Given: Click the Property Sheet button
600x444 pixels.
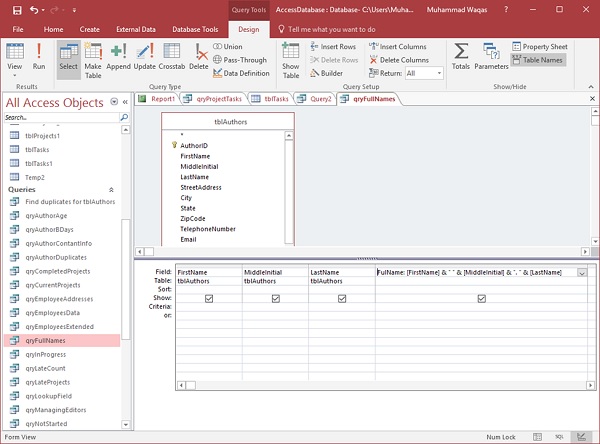Looking at the screenshot, I should [x=540, y=46].
